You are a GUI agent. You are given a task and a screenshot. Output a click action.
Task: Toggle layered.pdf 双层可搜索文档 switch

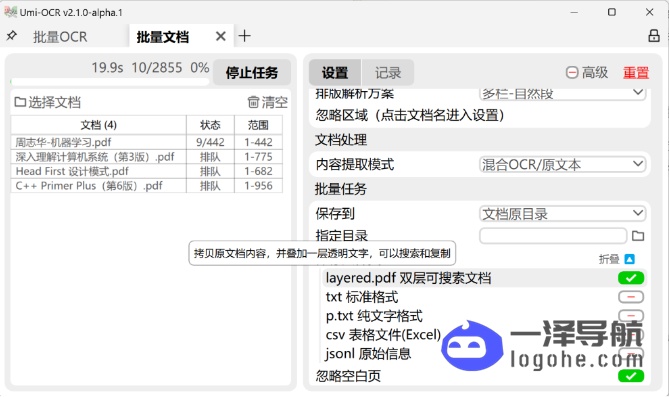click(631, 278)
